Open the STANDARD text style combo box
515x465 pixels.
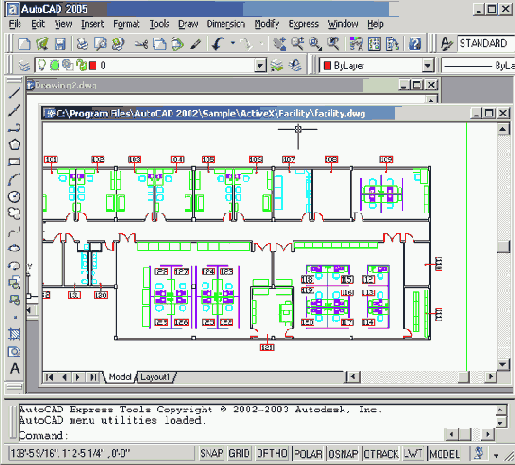(486, 43)
